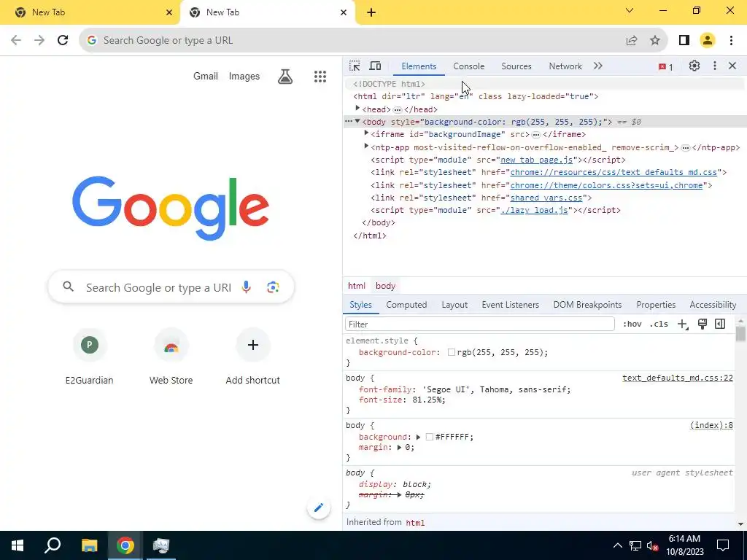The width and height of the screenshot is (747, 560).
Task: Open the Accessibility pane tab
Action: coord(713,305)
